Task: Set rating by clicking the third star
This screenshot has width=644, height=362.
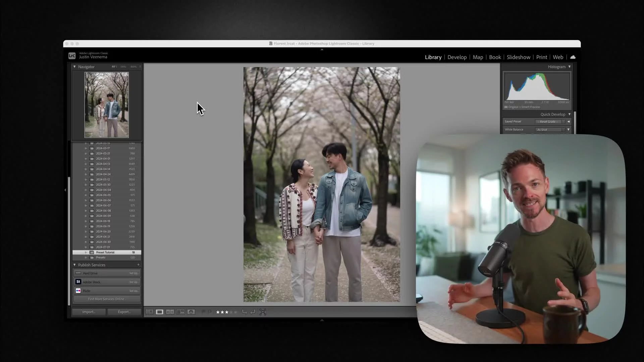Action: coord(226,312)
